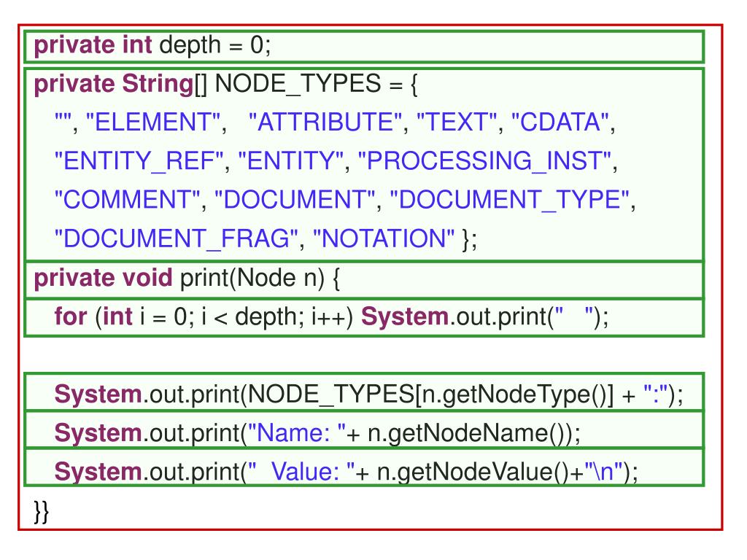Click the "ATTRIBUTE" string literal
The image size is (747, 560).
(325, 122)
